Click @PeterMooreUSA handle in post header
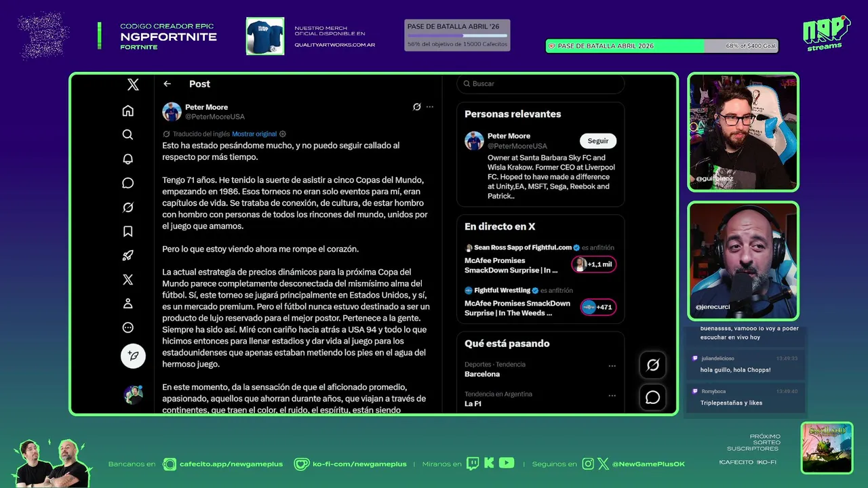 click(x=215, y=117)
